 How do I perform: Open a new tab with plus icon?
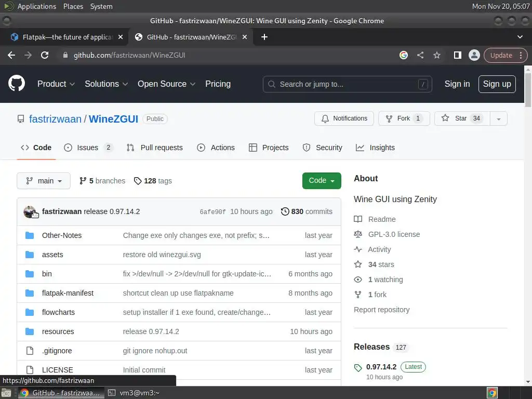(x=264, y=37)
